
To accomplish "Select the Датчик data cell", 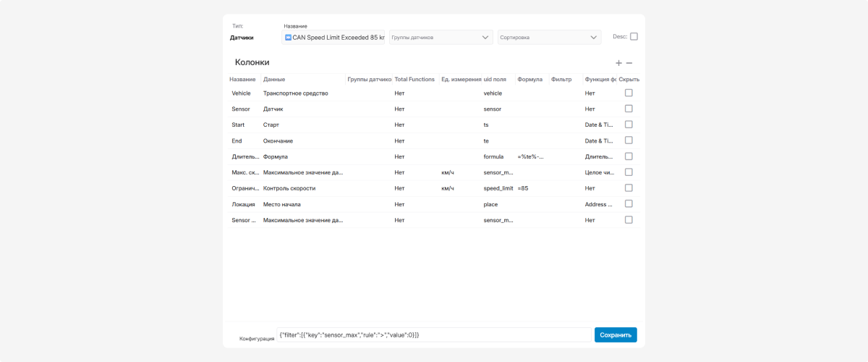I will click(x=273, y=109).
